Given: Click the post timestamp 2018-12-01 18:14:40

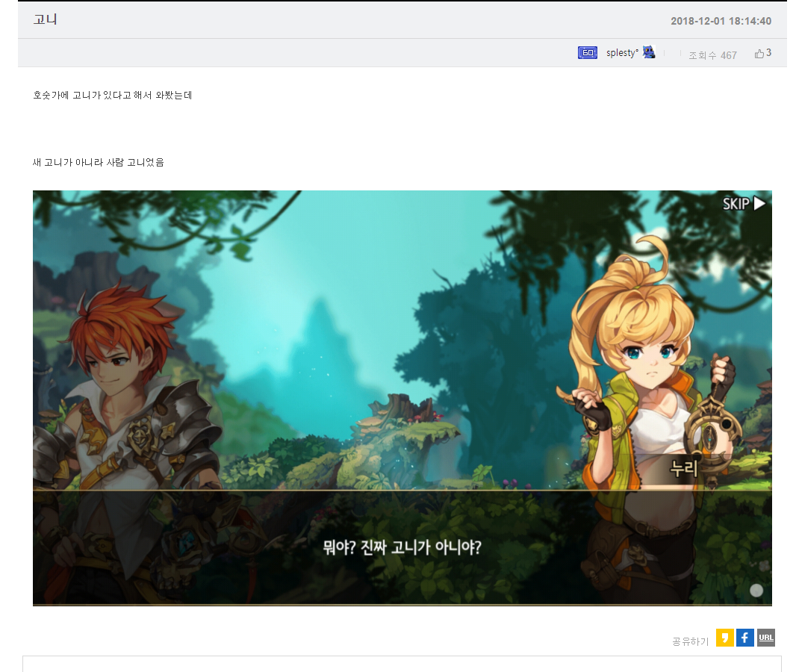Looking at the screenshot, I should pos(721,21).
